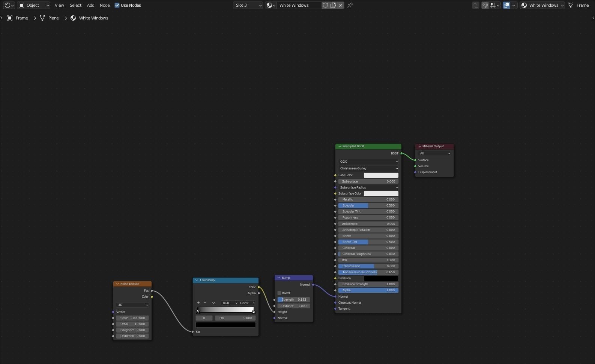Toggle the snap magnet icon

pos(485,5)
